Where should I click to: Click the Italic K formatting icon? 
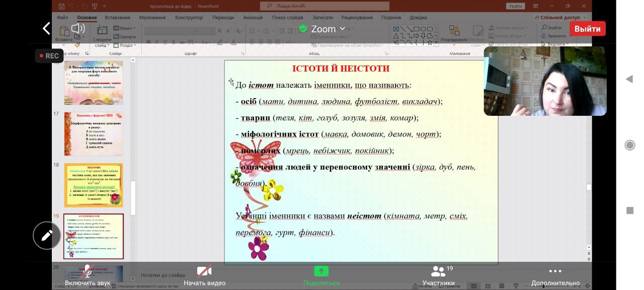(x=157, y=42)
